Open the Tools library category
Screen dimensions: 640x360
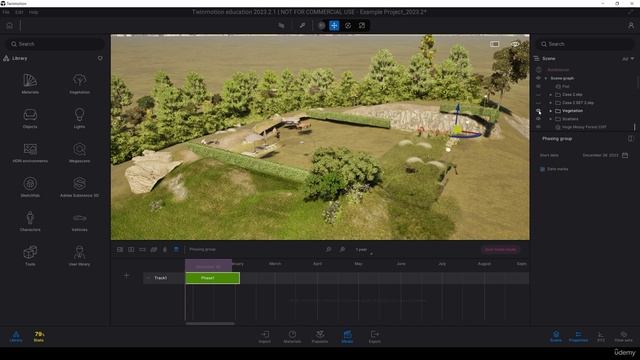click(x=30, y=256)
